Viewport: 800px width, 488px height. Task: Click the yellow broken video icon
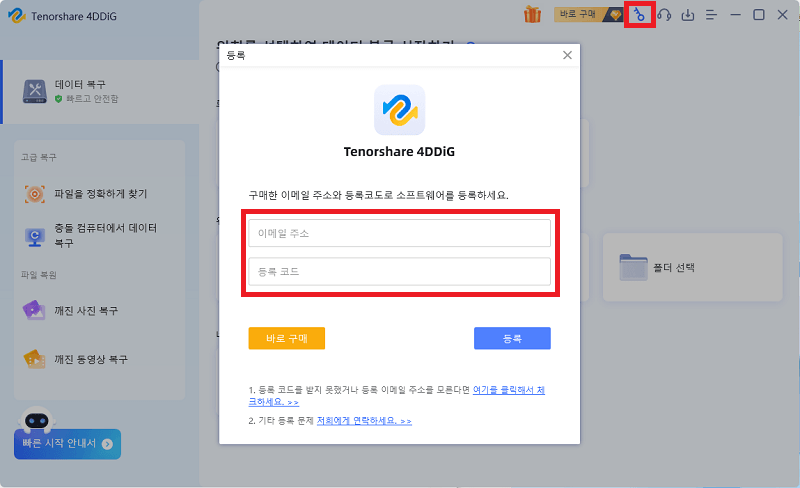coord(34,359)
